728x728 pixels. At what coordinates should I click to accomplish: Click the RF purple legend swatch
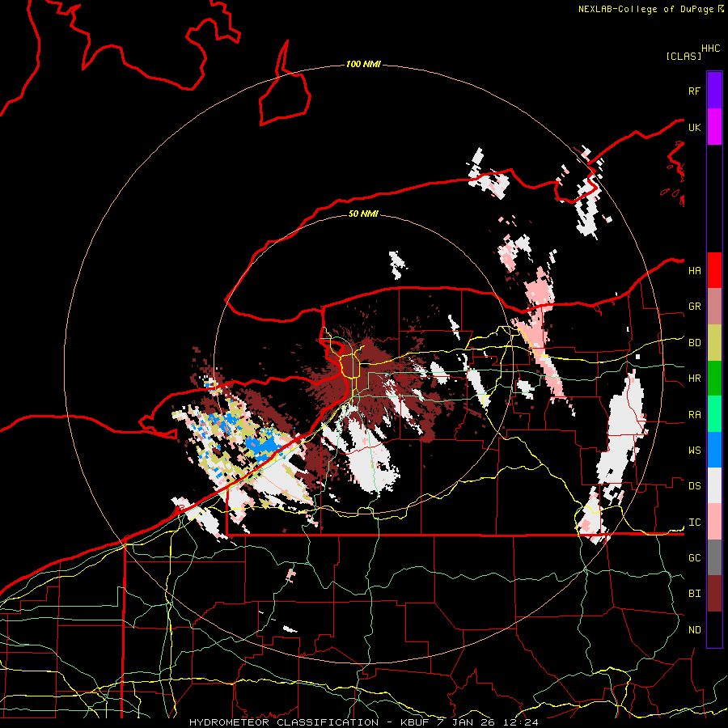tap(714, 91)
